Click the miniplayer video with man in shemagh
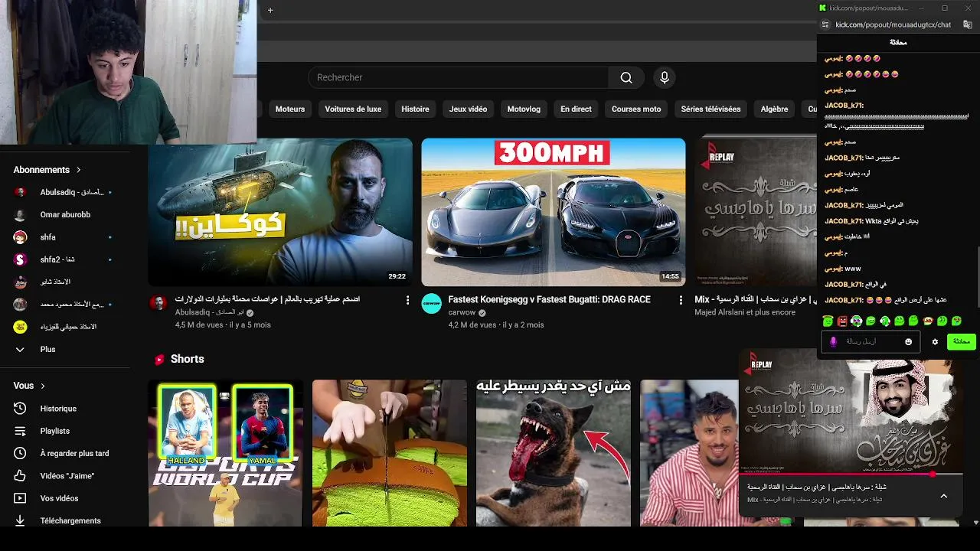 [850, 412]
